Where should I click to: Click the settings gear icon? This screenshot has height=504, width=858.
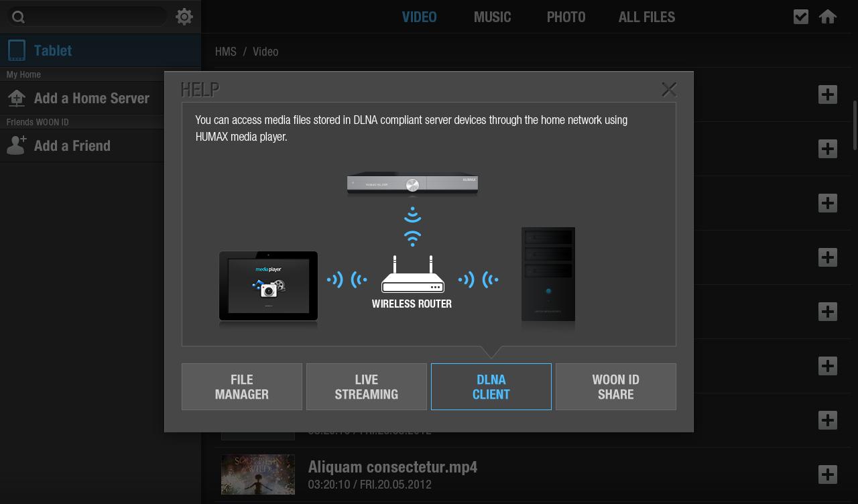(x=184, y=17)
